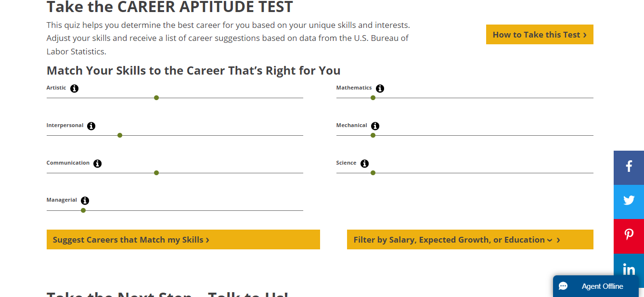Adjust the Artistic skill slider handle
Screen dimensions: 644x297
(x=156, y=97)
